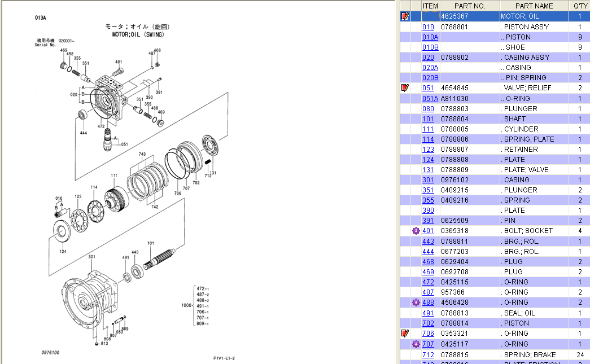Sort the table by the PART NO. header
The image size is (590, 364).
point(469,6)
